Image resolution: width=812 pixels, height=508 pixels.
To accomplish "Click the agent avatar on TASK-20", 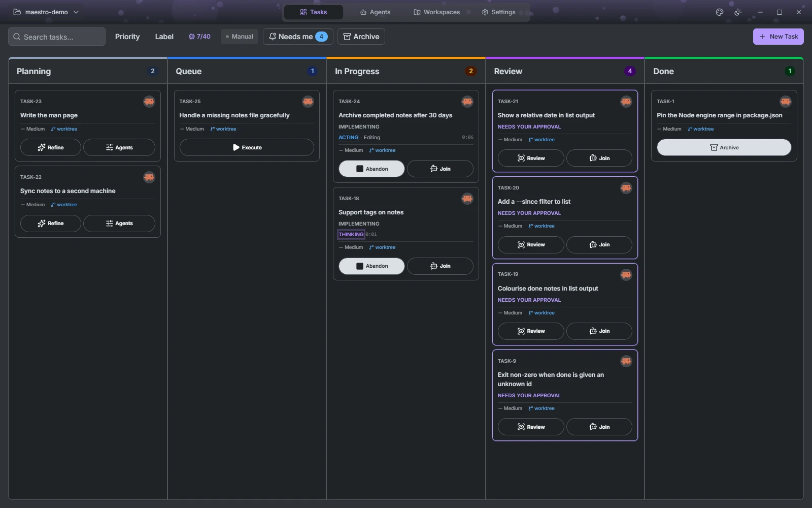I will (626, 188).
